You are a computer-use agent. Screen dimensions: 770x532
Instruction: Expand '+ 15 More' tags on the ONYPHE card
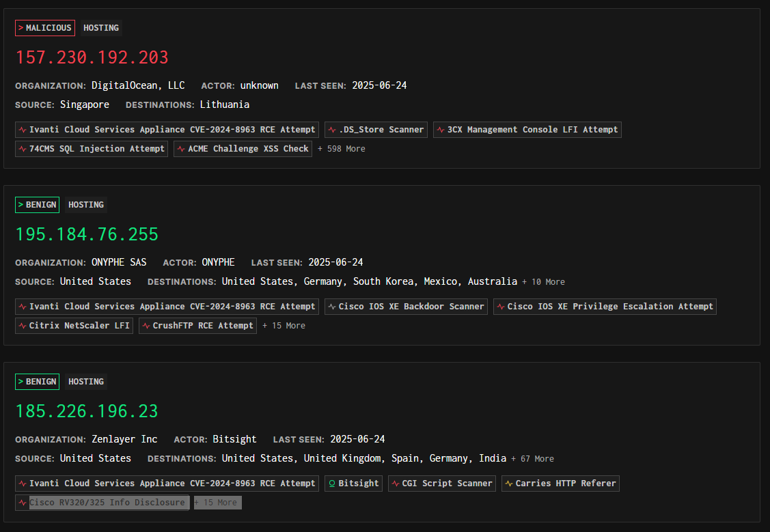284,325
